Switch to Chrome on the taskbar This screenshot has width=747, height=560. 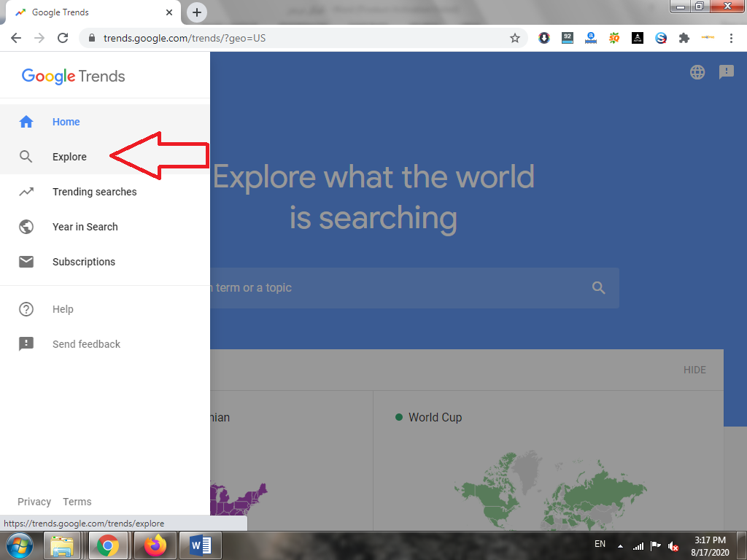click(x=108, y=545)
